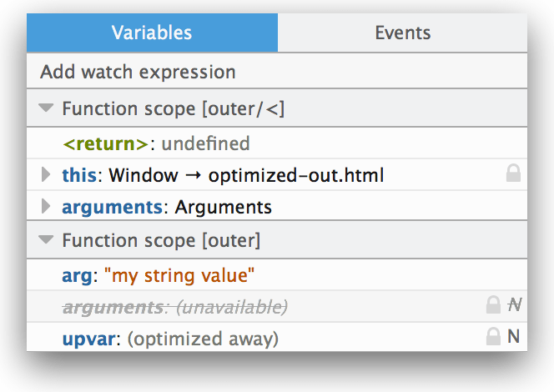Open the Events tab

point(402,33)
